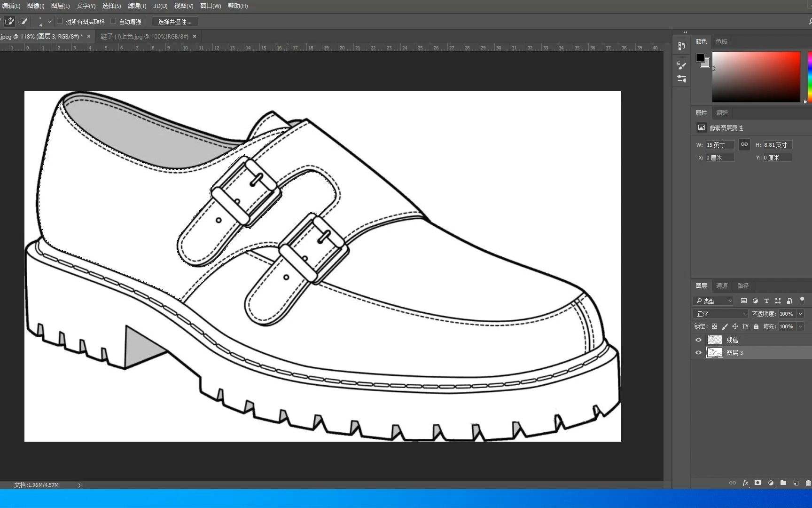Image resolution: width=812 pixels, height=508 pixels.
Task: Enable the 自动增强 checkbox
Action: pos(113,21)
